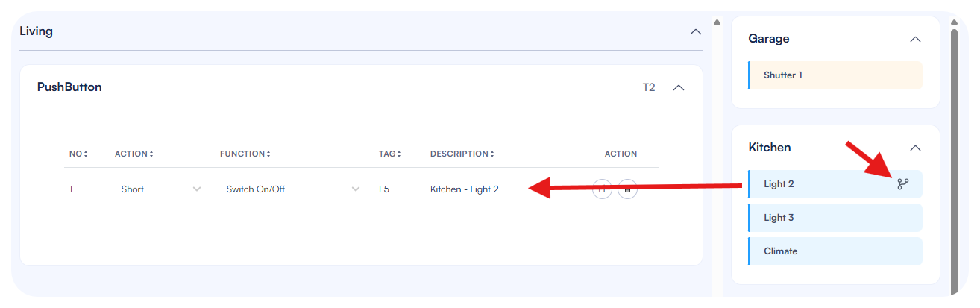Select Shutter 1 in Garage
The image size is (980, 308).
pyautogui.click(x=835, y=75)
